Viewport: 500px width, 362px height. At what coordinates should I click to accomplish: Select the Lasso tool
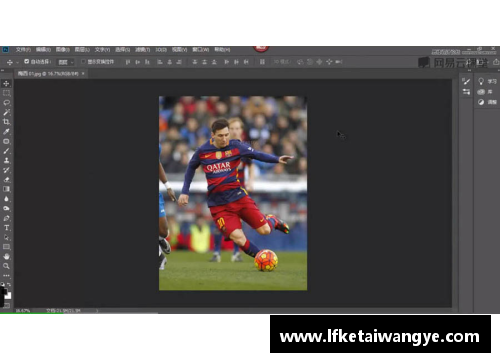click(x=6, y=103)
